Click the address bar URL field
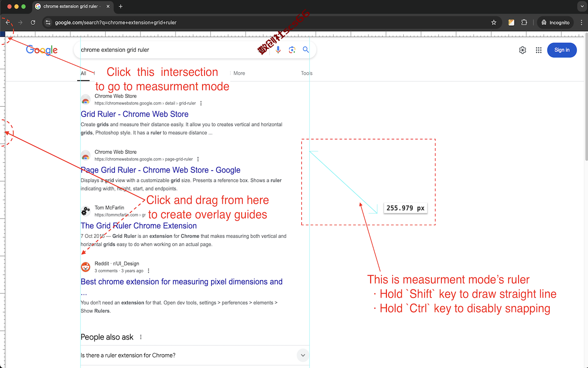This screenshot has height=368, width=588. [271, 23]
